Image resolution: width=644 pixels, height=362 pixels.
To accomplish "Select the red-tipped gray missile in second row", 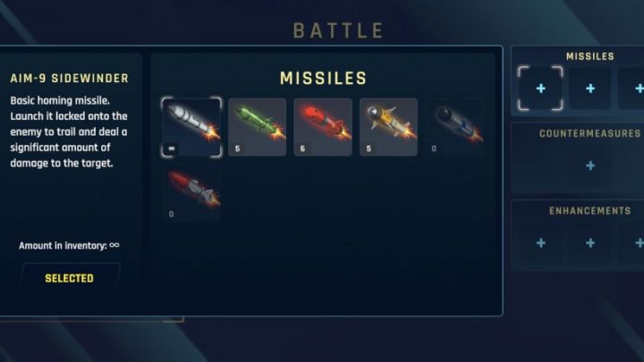I will (x=191, y=193).
